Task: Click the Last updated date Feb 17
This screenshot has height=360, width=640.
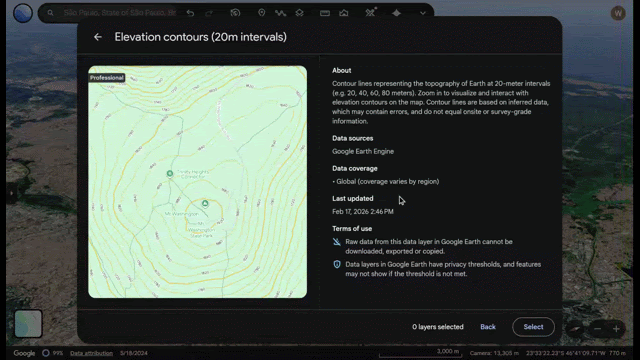Action: click(x=363, y=211)
